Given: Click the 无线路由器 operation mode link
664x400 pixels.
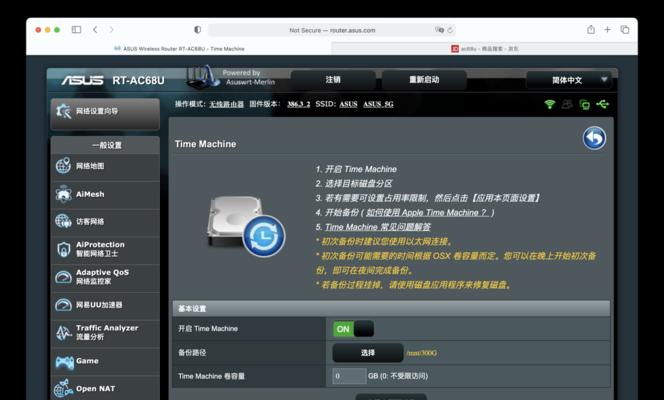Looking at the screenshot, I should 227,104.
